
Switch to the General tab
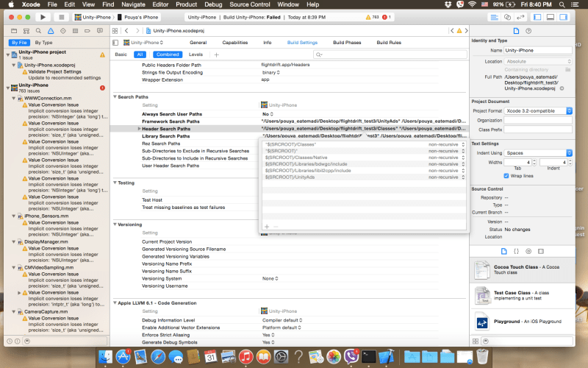coord(198,43)
